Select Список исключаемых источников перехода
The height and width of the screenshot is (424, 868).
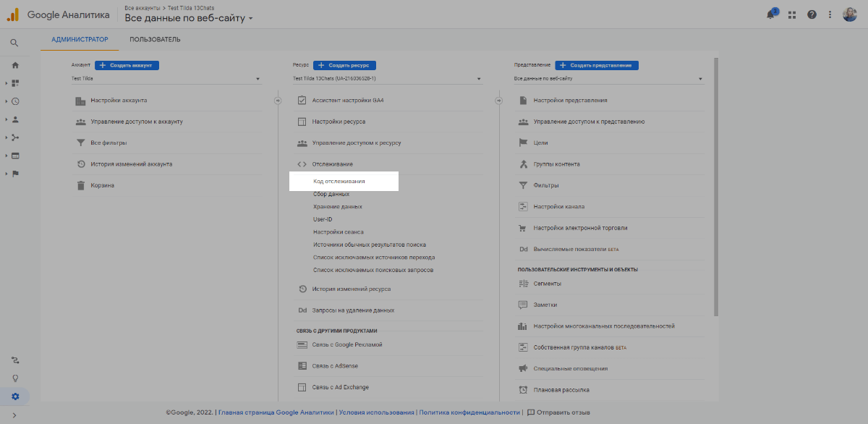374,258
